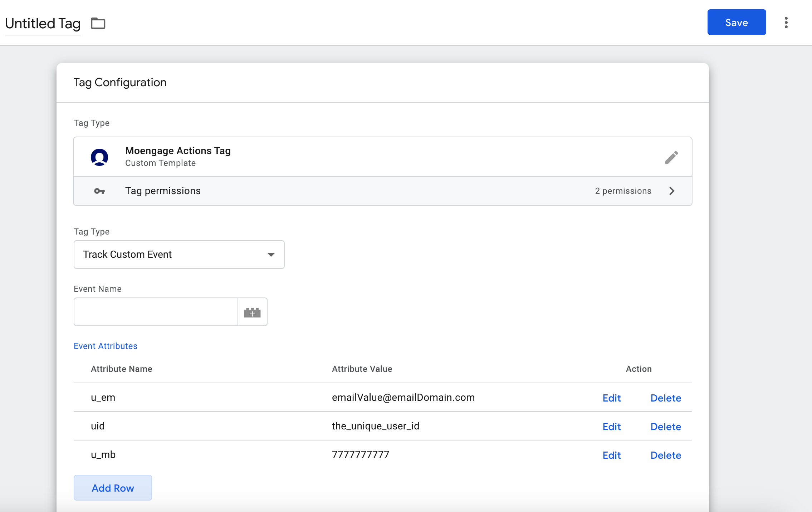This screenshot has height=512, width=812.
Task: Rename the Untitled Tag title
Action: 43,24
